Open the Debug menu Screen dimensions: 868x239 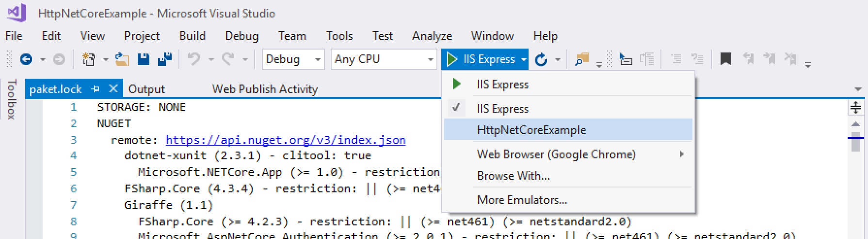(x=242, y=36)
